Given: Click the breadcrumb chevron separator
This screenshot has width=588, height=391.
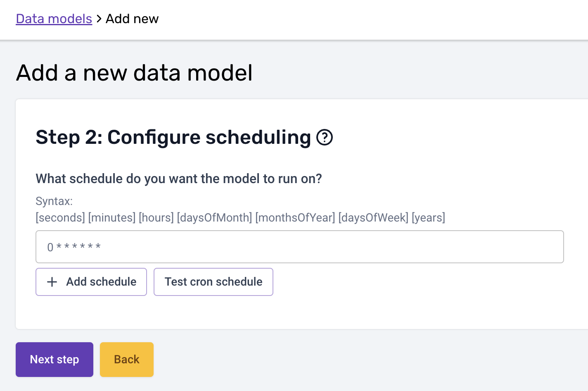Looking at the screenshot, I should click(x=99, y=19).
